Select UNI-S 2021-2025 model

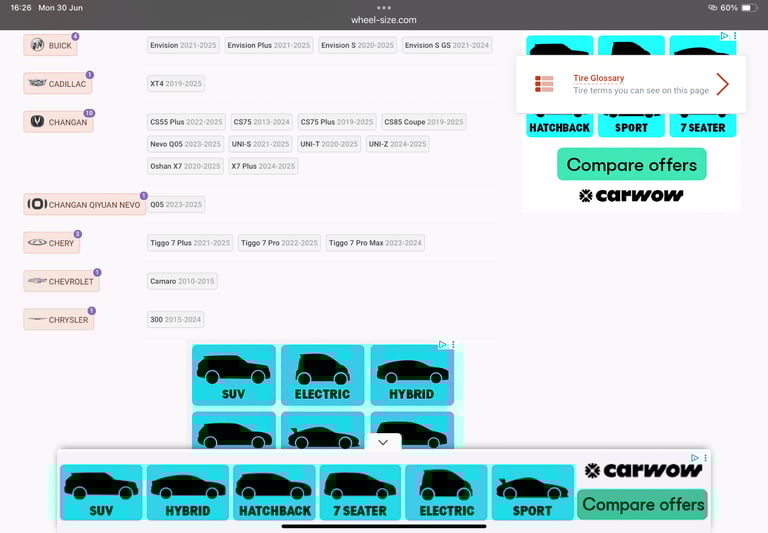pyautogui.click(x=261, y=144)
